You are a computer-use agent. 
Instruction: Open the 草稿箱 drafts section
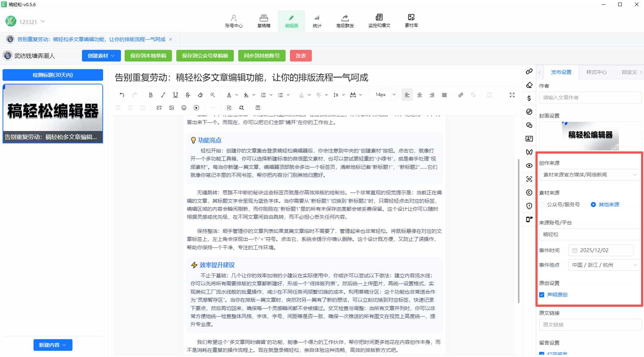[x=263, y=21]
